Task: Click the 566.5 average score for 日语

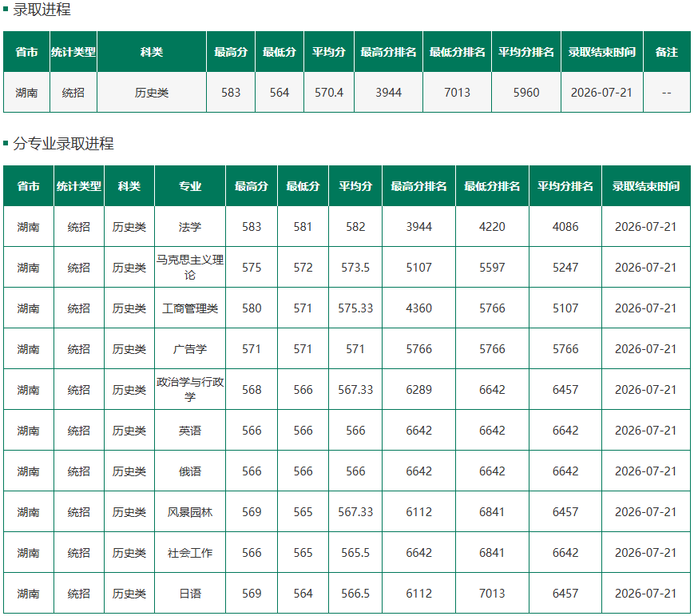Action: point(355,594)
